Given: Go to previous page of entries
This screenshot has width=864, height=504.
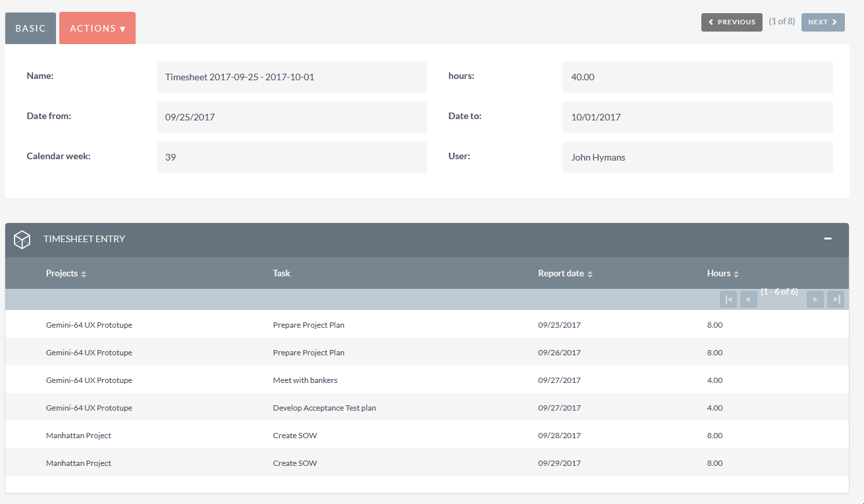Looking at the screenshot, I should [x=748, y=299].
